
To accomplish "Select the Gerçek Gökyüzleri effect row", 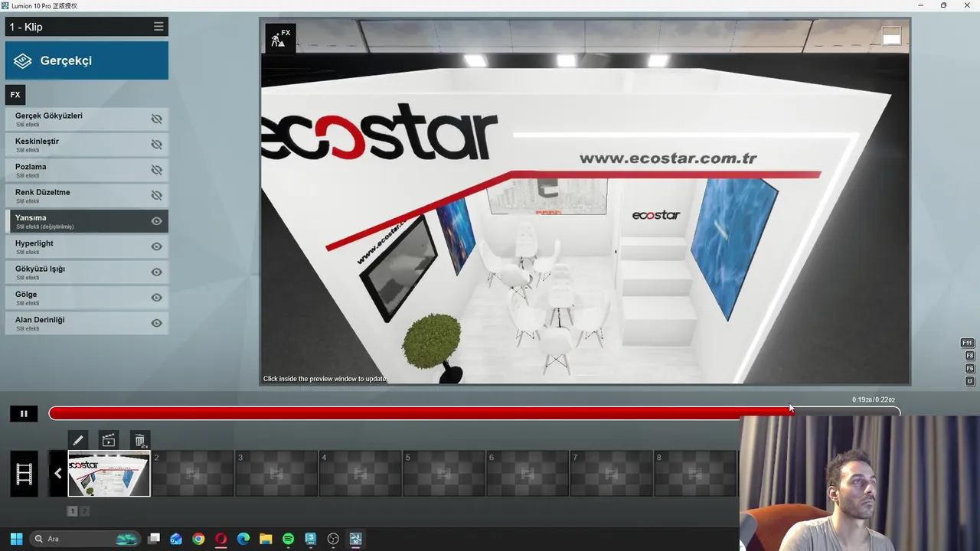I will point(87,119).
